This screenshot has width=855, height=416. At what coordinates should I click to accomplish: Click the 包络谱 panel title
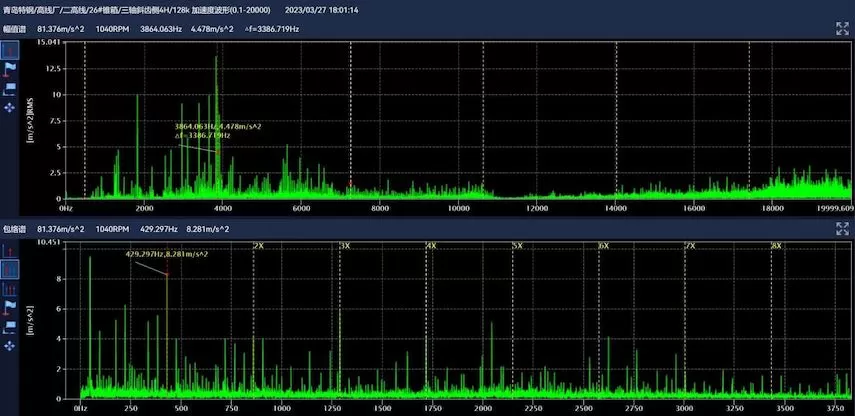pos(14,229)
